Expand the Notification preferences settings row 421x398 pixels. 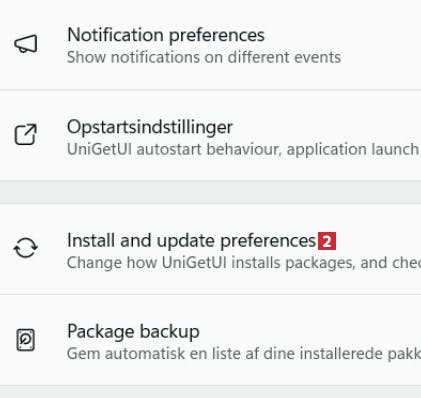210,44
